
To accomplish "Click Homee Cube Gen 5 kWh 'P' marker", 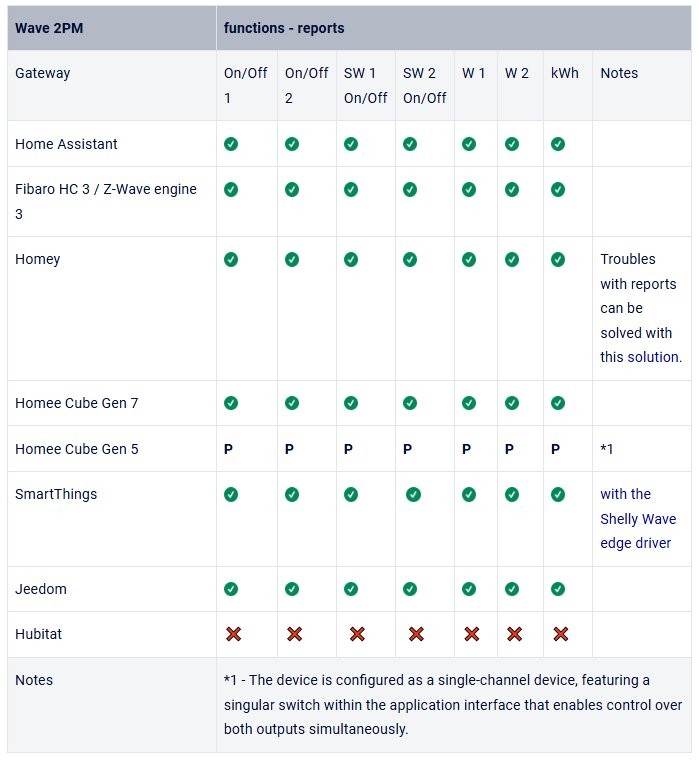I will pos(555,449).
